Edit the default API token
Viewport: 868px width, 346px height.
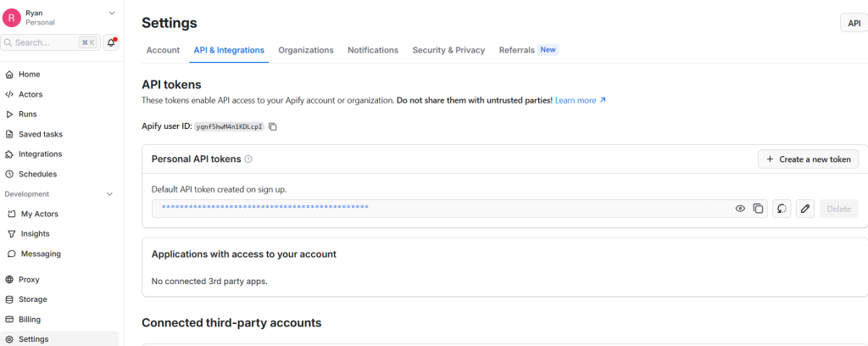point(805,209)
